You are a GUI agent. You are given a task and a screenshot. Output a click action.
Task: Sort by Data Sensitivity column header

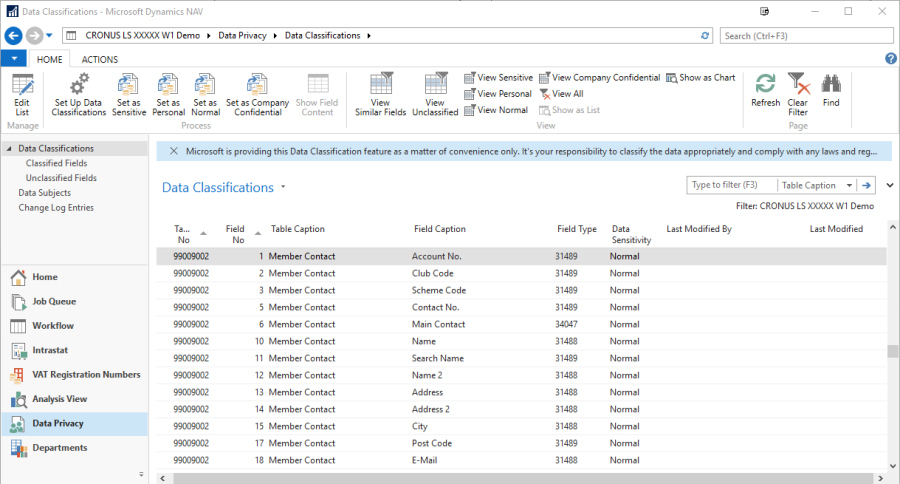[x=631, y=234]
